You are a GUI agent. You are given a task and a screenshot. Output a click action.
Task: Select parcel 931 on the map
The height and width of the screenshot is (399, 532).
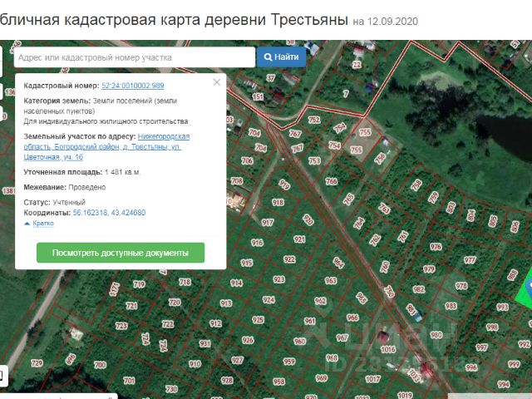pyautogui.click(x=205, y=343)
